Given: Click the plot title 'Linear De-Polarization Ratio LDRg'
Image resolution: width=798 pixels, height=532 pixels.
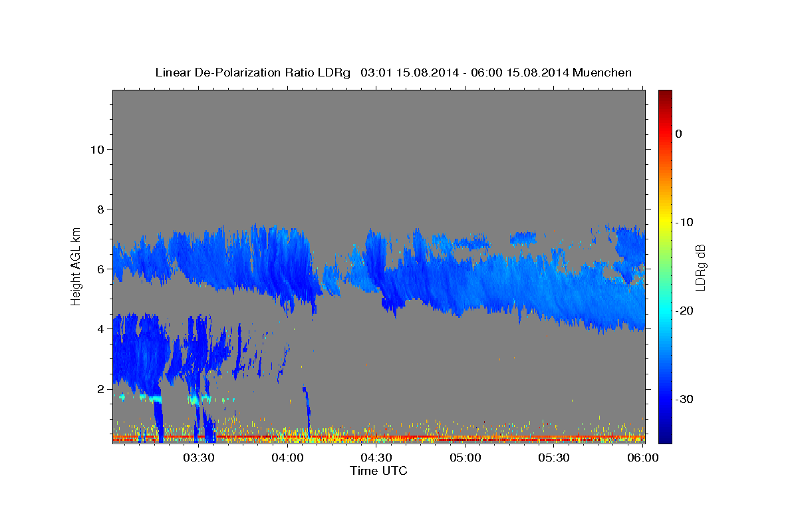Looking at the screenshot, I should pos(252,72).
